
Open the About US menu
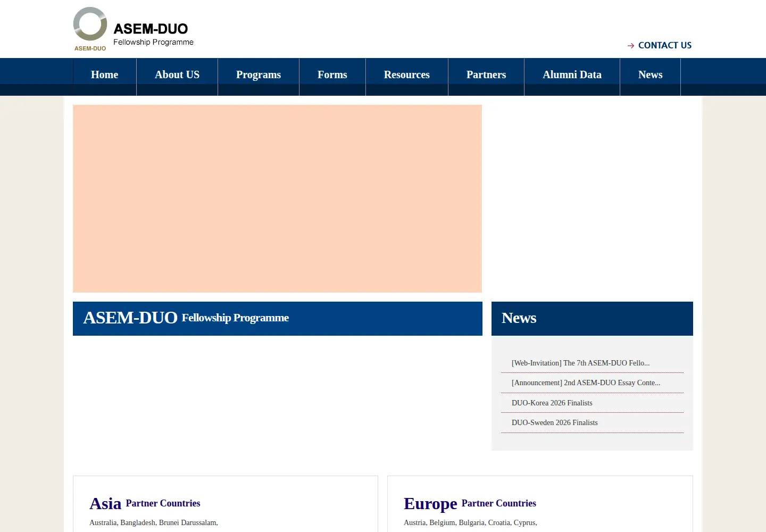(x=177, y=75)
